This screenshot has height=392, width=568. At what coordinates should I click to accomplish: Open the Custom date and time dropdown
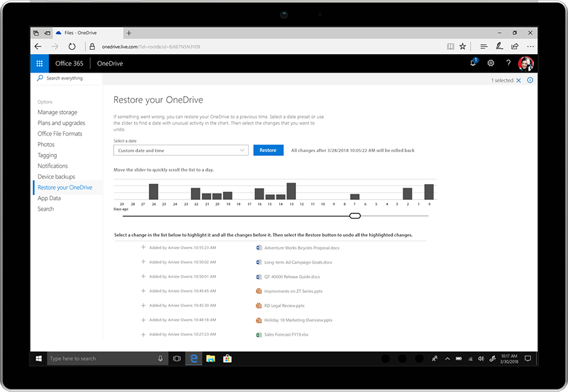tap(180, 150)
